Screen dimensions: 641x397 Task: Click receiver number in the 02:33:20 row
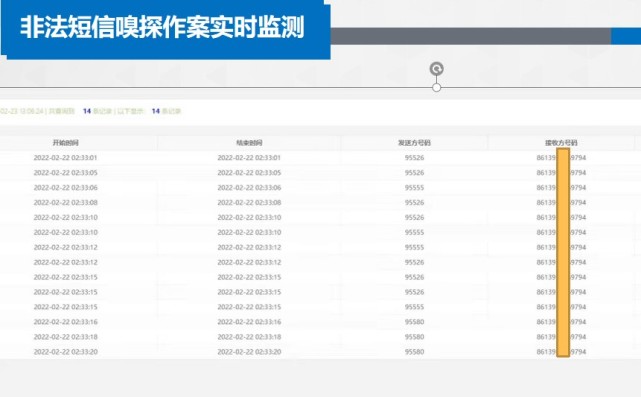click(x=561, y=352)
